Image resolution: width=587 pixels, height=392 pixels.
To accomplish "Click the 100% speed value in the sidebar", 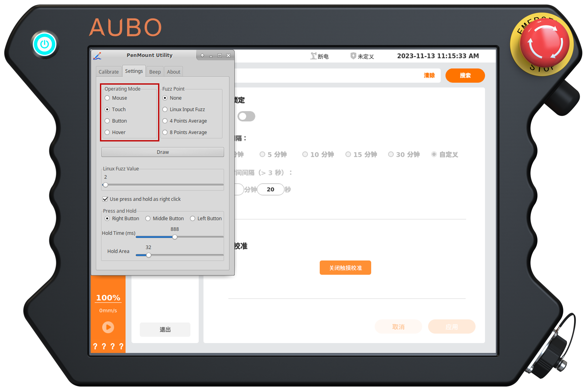I will click(x=108, y=298).
